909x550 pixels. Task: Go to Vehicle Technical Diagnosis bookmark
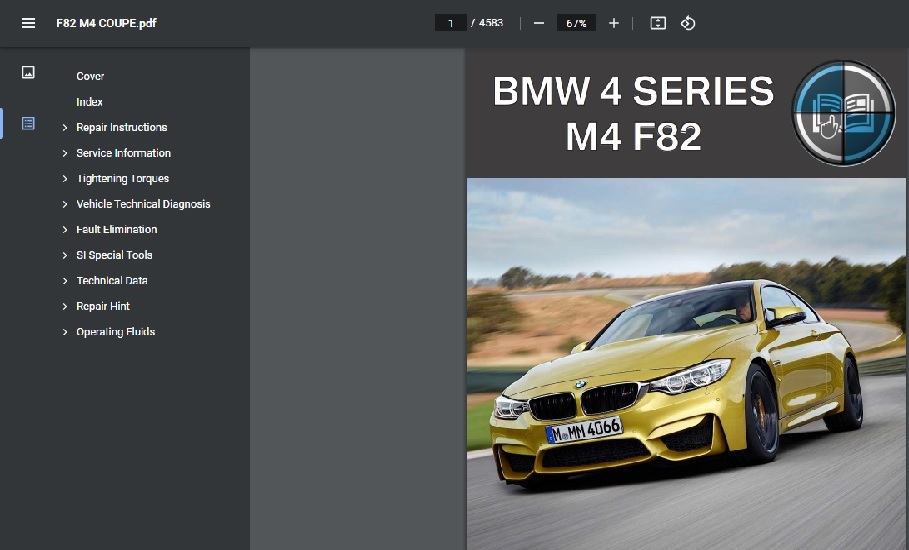[x=143, y=204]
